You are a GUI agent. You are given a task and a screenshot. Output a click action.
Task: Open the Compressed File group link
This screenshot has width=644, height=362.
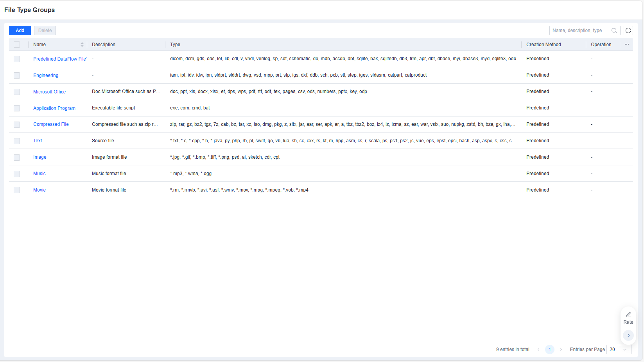click(x=51, y=124)
